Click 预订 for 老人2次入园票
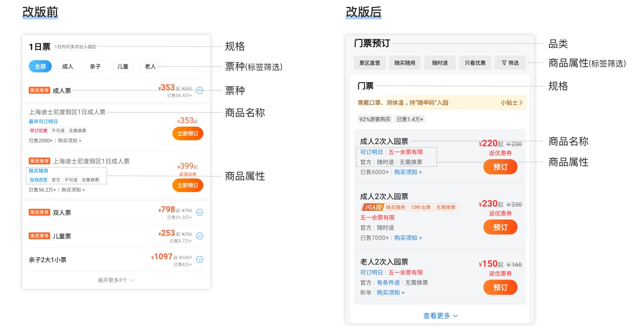 click(500, 287)
